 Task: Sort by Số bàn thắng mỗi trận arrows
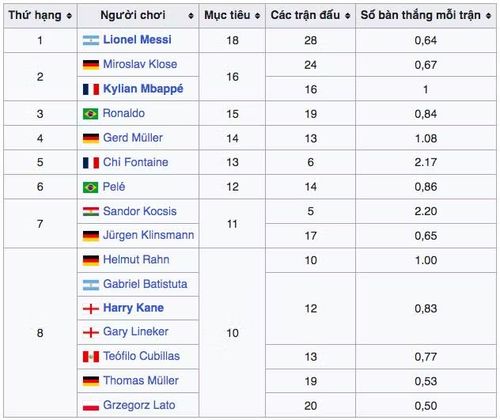coord(488,16)
